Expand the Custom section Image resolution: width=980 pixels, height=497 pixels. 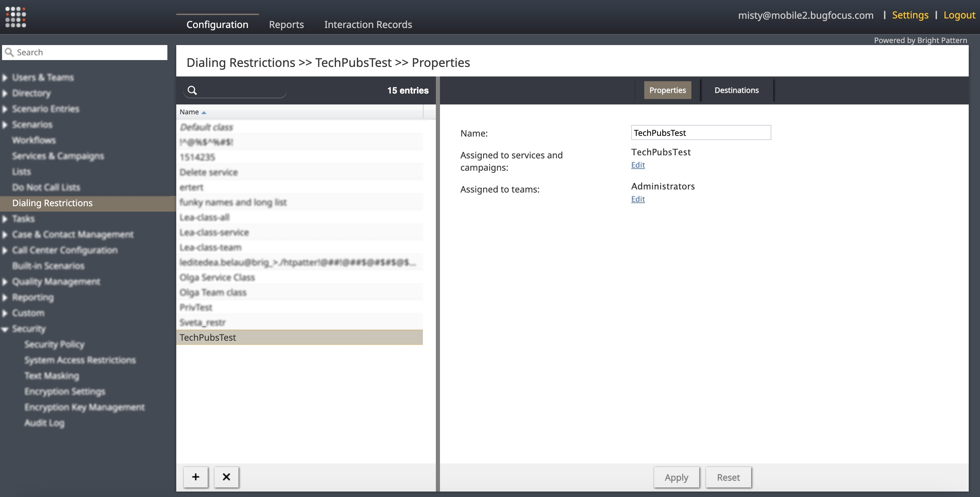4,313
